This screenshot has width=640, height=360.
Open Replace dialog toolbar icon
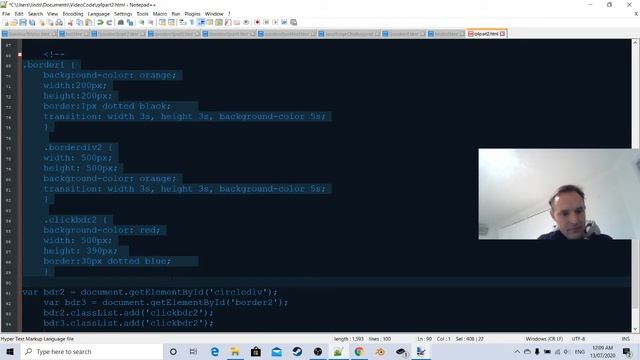click(130, 22)
